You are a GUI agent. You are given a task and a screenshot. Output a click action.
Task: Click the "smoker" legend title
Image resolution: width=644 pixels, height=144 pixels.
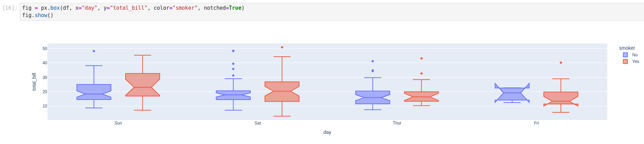click(627, 48)
